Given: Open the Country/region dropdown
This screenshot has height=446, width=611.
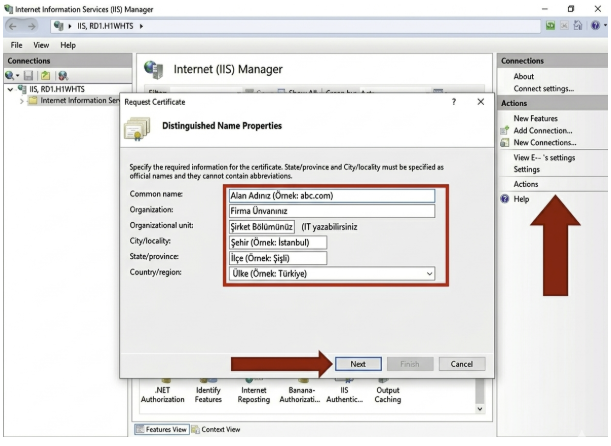Looking at the screenshot, I should [x=429, y=273].
